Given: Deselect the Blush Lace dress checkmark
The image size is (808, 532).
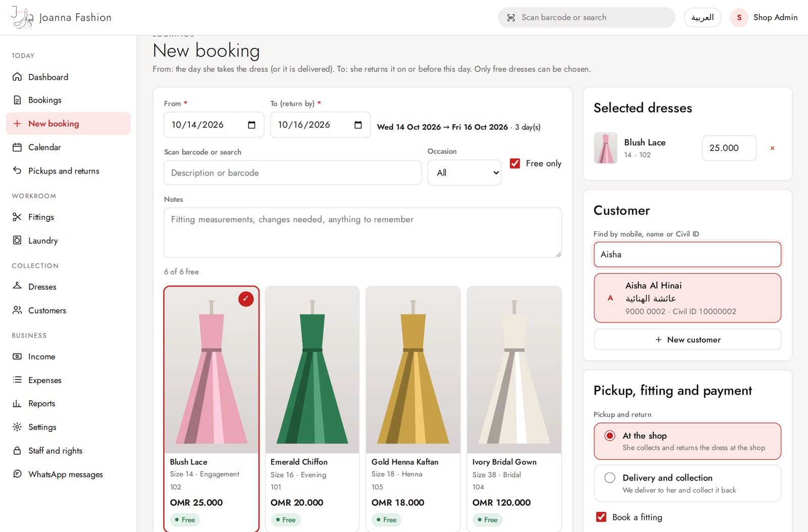Looking at the screenshot, I should coord(246,299).
